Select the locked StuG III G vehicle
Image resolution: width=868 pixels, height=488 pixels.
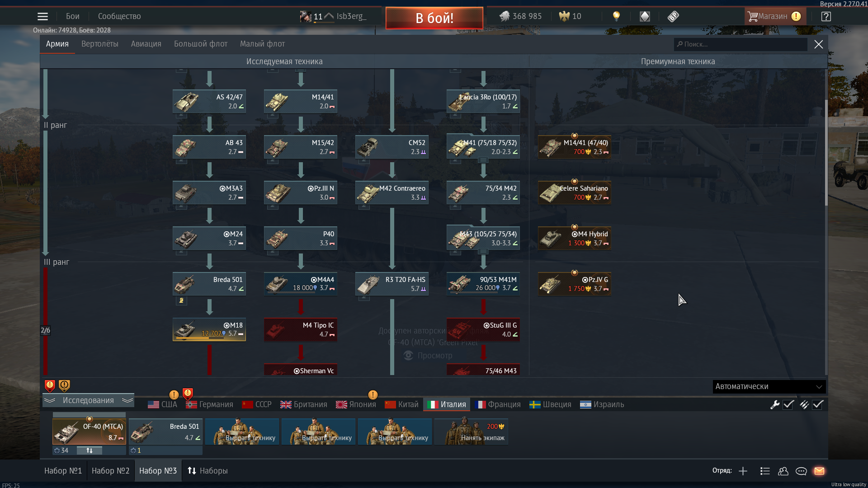(x=483, y=329)
